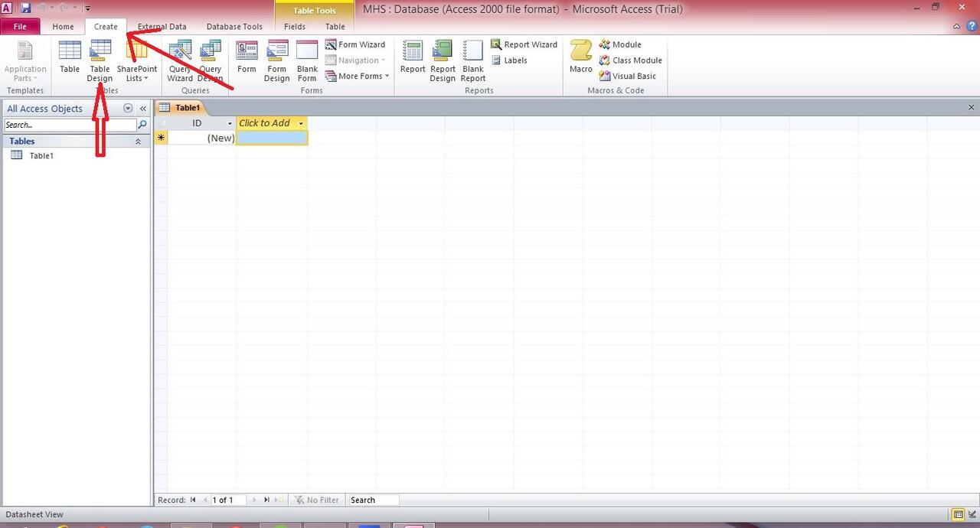Close the Table1 document tab
Screen dimensions: 980x528
tap(972, 108)
